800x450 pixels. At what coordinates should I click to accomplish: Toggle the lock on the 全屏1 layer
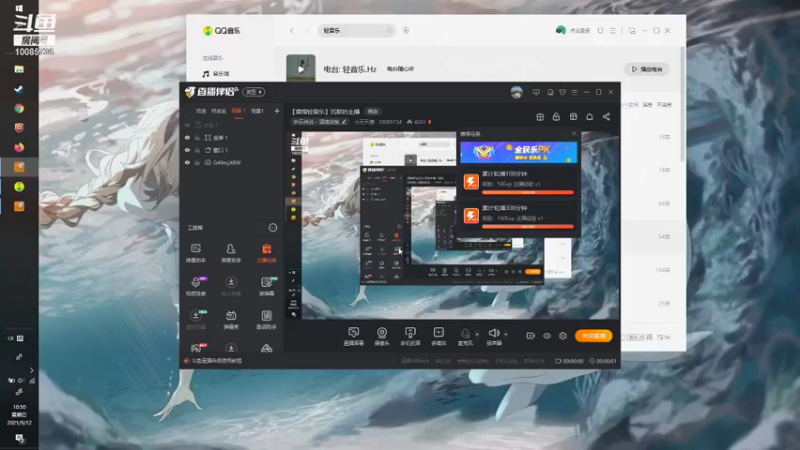click(197, 138)
